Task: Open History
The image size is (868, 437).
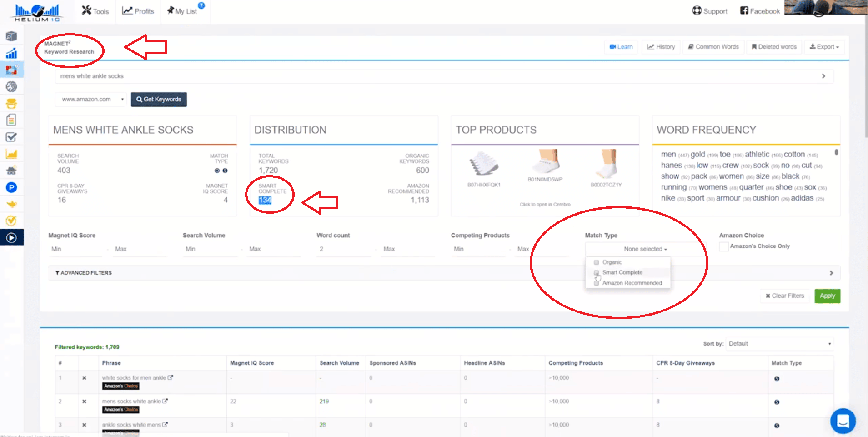Action: (661, 47)
